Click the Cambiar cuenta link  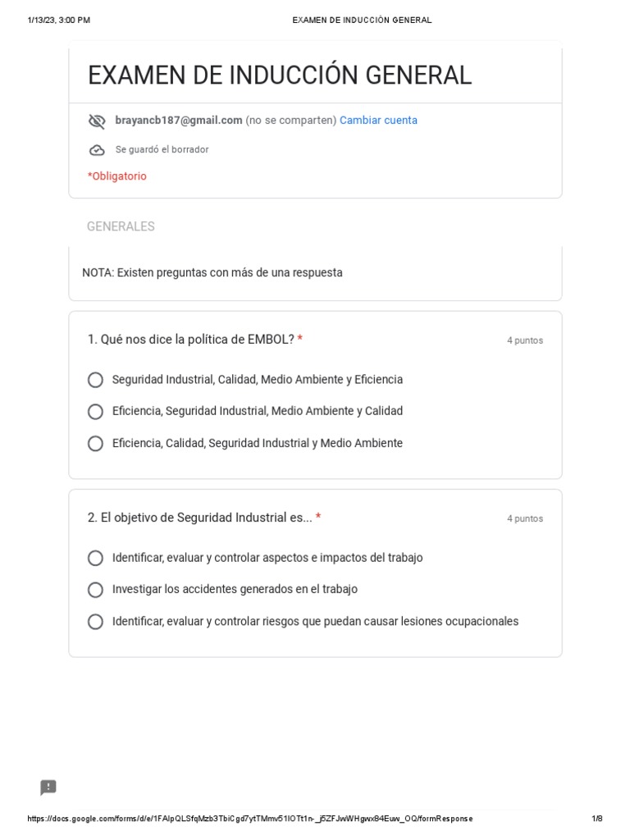pos(378,121)
